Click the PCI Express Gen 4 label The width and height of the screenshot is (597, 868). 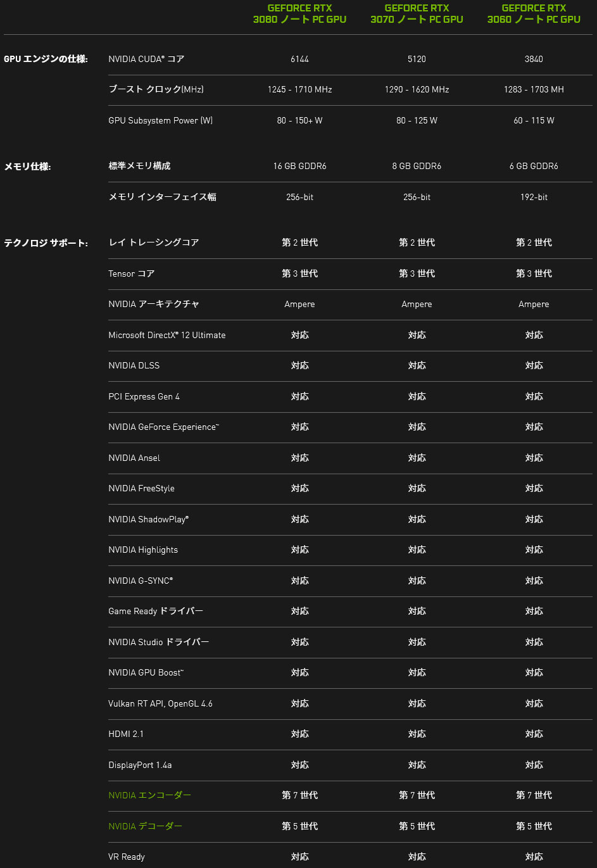point(144,396)
